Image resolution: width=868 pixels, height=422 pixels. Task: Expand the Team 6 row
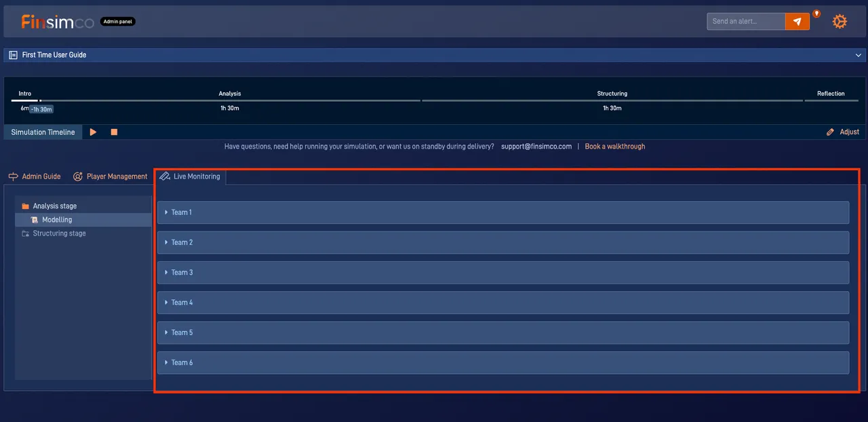[503, 362]
